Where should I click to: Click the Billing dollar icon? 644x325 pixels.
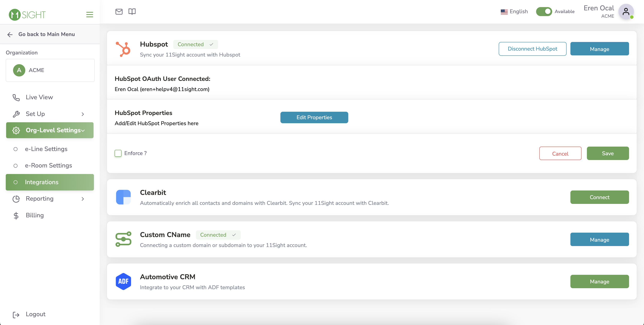(16, 216)
